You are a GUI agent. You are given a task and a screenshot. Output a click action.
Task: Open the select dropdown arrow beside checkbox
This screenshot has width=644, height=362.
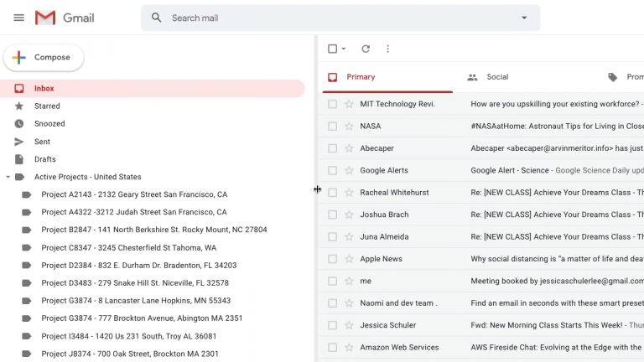click(344, 49)
